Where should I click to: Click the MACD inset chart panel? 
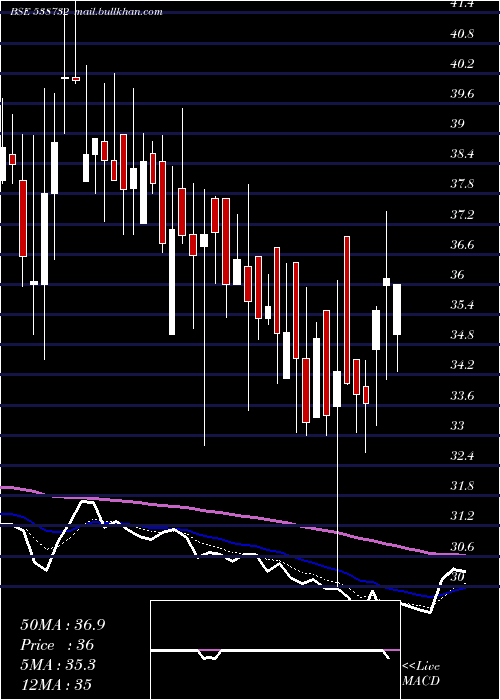pyautogui.click(x=275, y=650)
